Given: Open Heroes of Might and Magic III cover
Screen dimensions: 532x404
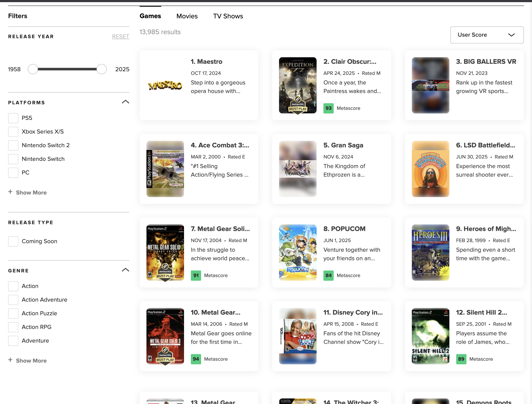Looking at the screenshot, I should pyautogui.click(x=430, y=253).
